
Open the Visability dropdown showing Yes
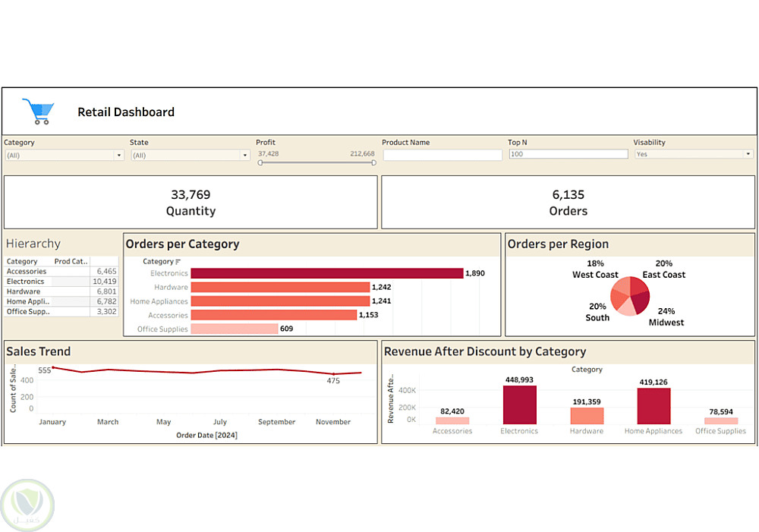[694, 154]
